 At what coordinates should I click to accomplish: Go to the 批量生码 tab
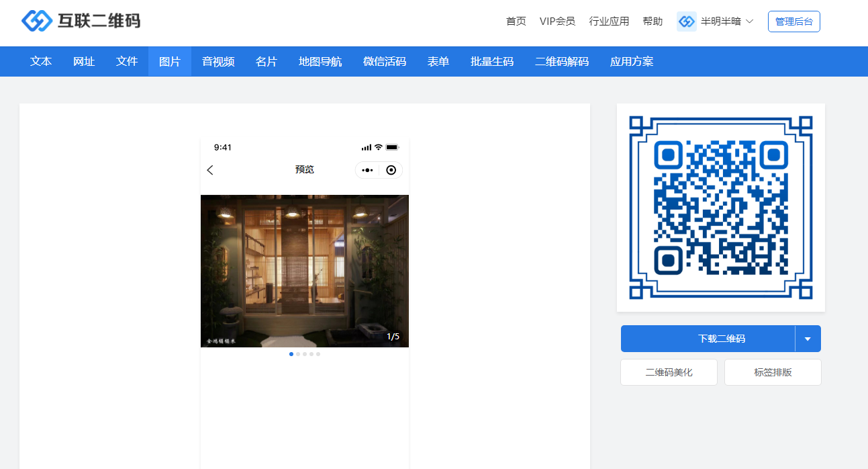click(x=492, y=62)
